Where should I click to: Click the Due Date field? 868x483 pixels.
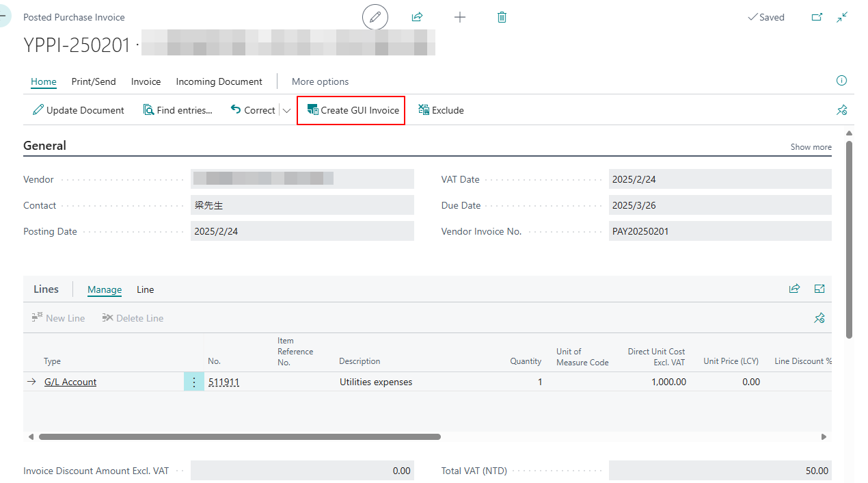720,205
